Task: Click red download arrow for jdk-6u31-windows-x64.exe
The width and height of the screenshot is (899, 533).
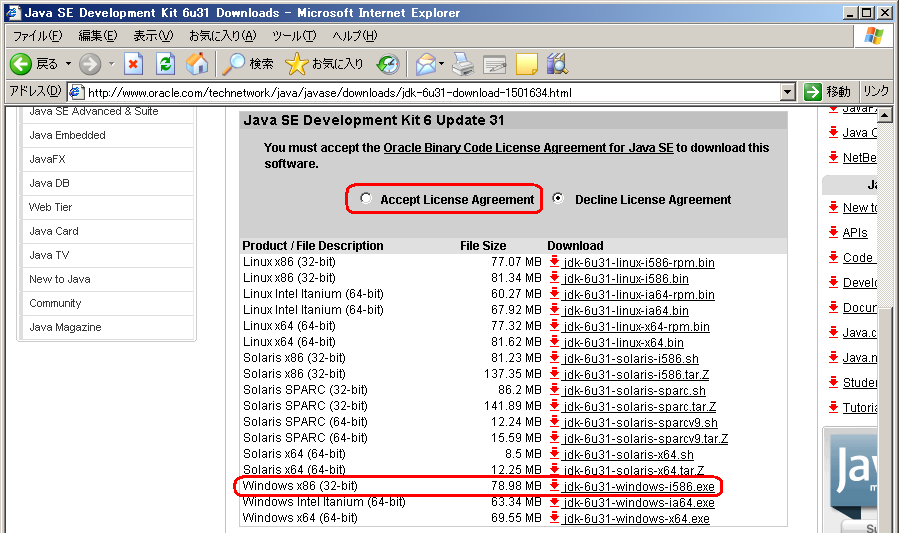Action: click(554, 518)
